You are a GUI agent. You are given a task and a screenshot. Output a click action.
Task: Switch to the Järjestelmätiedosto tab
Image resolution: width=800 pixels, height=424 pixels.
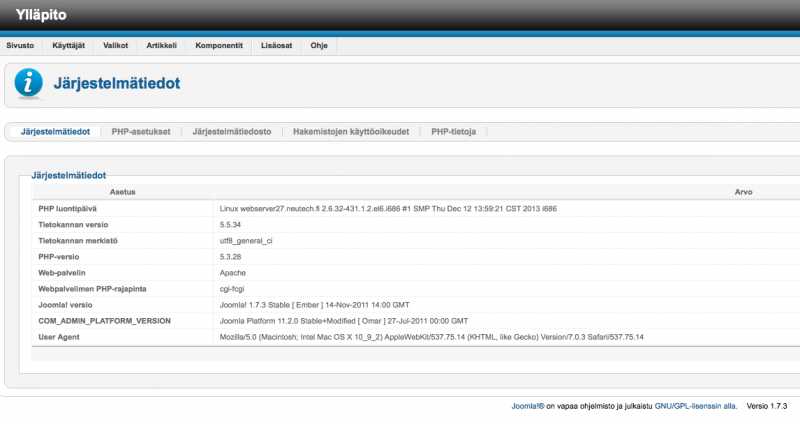pyautogui.click(x=232, y=131)
